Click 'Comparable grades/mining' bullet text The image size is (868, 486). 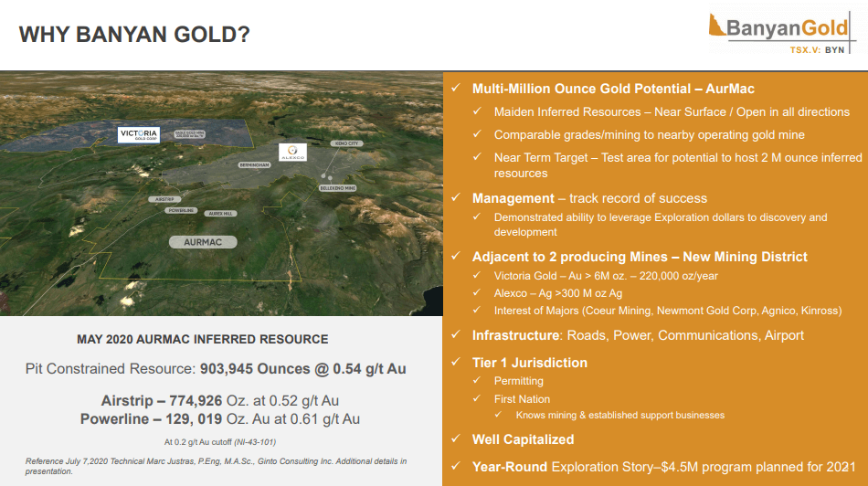coord(650,134)
